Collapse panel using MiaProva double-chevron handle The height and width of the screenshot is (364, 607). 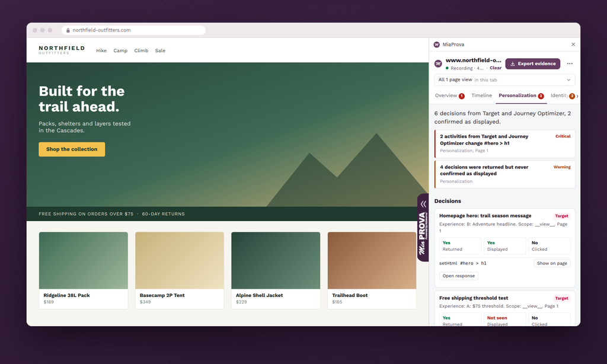423,204
